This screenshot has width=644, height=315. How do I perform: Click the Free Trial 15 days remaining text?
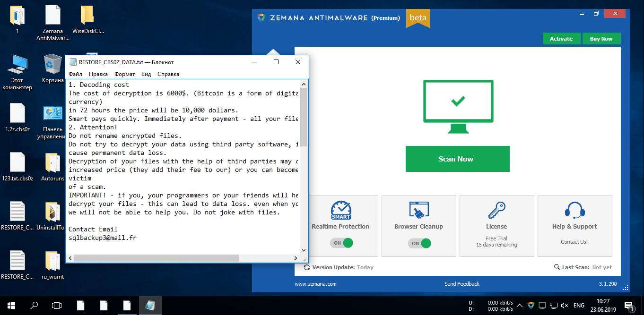pos(496,242)
